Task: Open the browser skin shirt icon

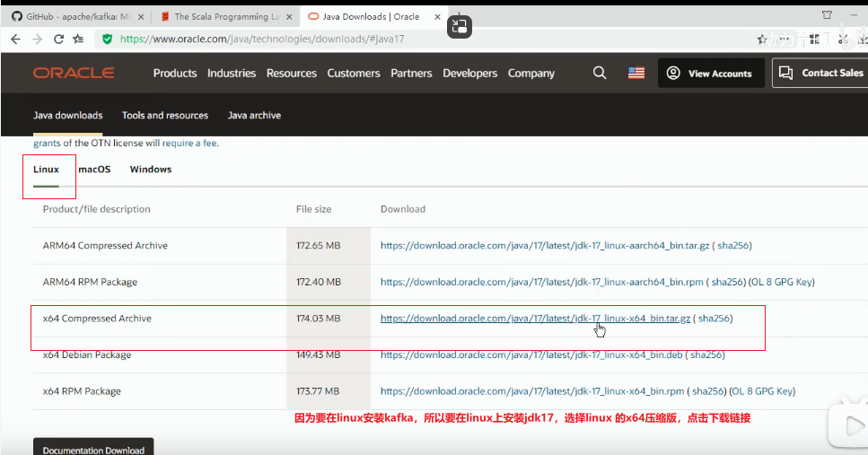Action: coord(827,15)
